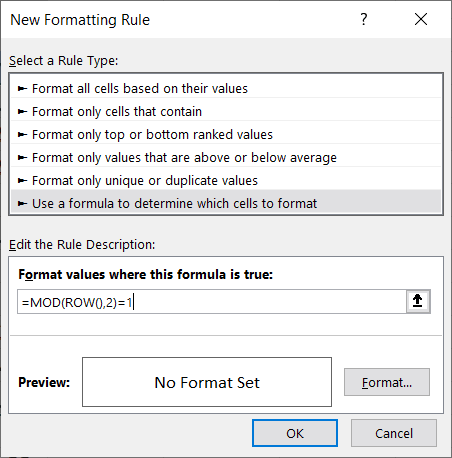Select Use a formula to determine cells
The height and width of the screenshot is (458, 452).
(226, 203)
